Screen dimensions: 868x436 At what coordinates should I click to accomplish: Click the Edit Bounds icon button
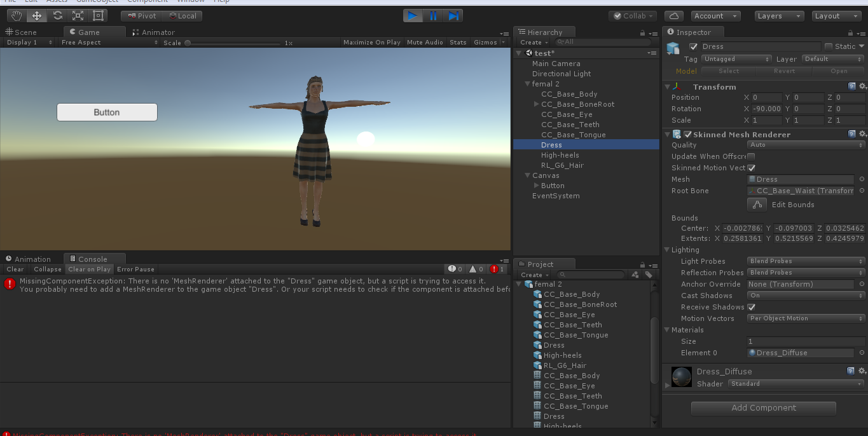757,205
